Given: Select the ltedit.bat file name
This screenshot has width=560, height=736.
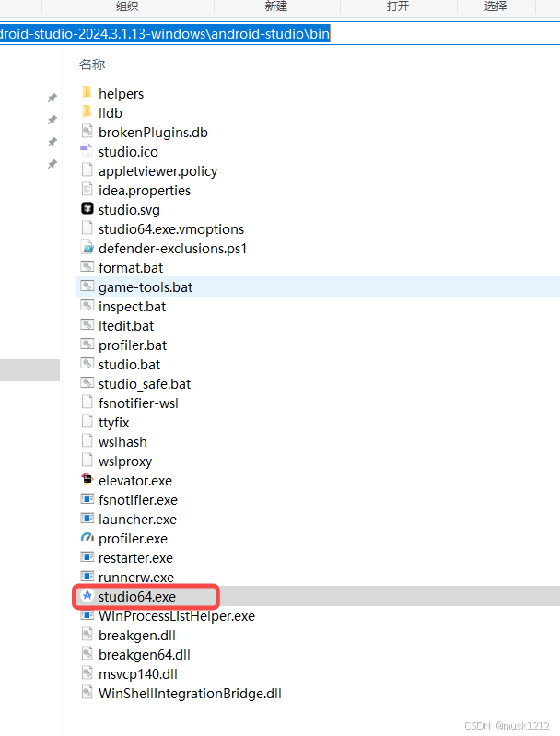Looking at the screenshot, I should [x=126, y=326].
